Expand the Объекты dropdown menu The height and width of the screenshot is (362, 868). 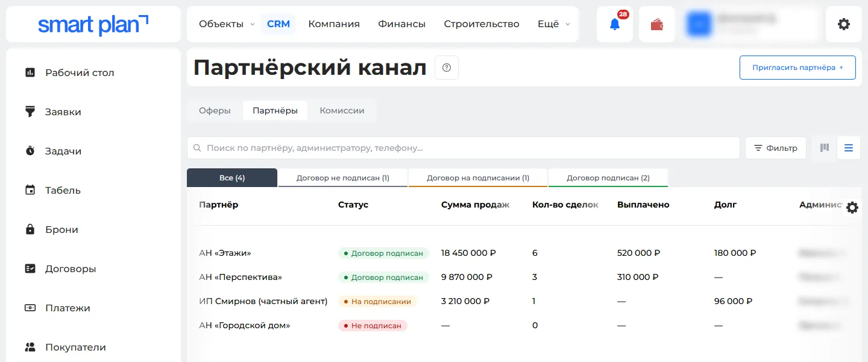(x=227, y=24)
